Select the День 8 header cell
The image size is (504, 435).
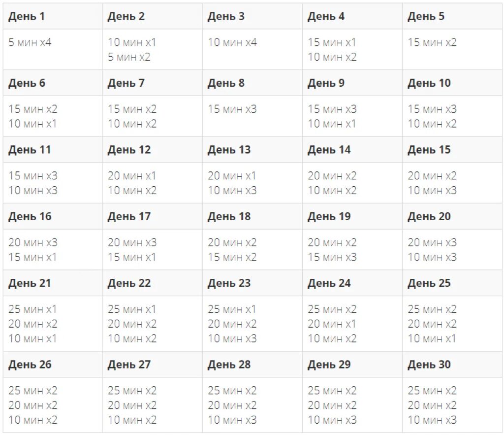coord(252,83)
